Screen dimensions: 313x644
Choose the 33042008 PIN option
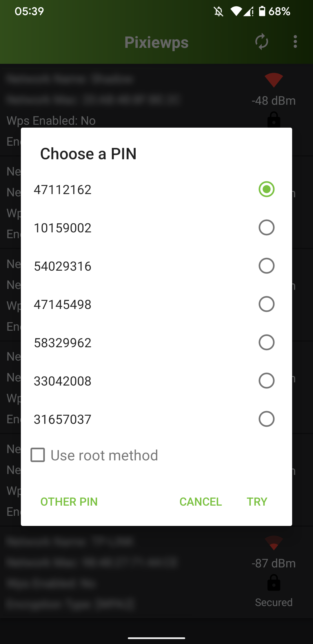click(x=266, y=381)
